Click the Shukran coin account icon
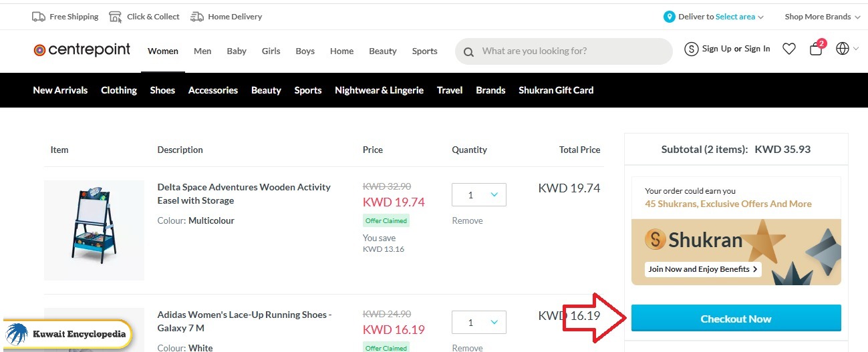This screenshot has width=868, height=352. click(691, 49)
